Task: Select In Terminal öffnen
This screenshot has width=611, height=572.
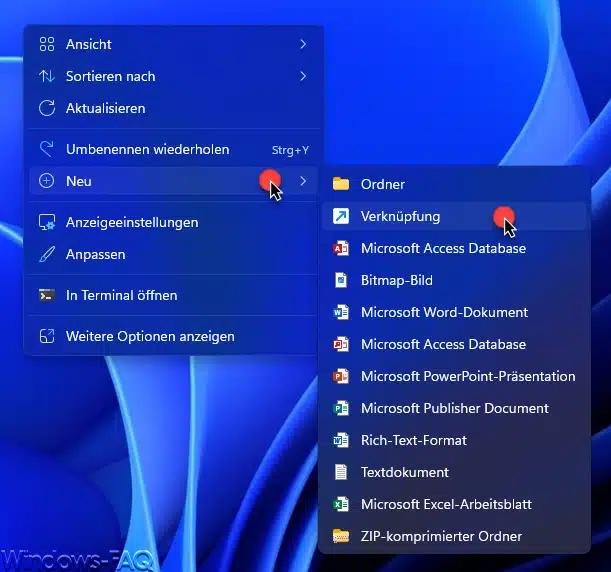Action: pos(173,295)
